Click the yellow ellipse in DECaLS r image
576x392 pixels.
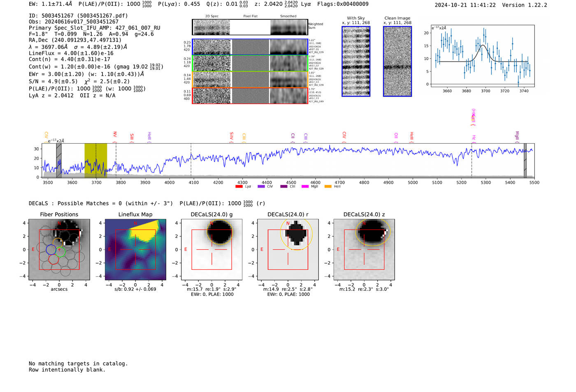click(x=296, y=233)
